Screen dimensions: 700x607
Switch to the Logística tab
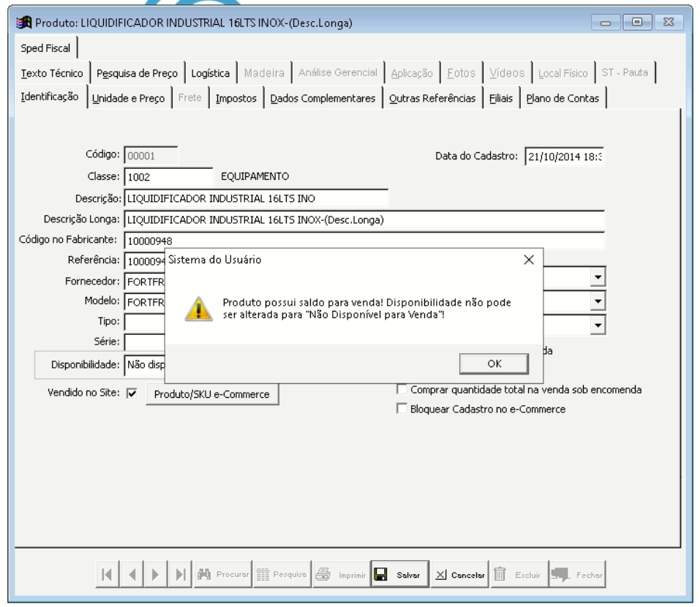[x=210, y=73]
